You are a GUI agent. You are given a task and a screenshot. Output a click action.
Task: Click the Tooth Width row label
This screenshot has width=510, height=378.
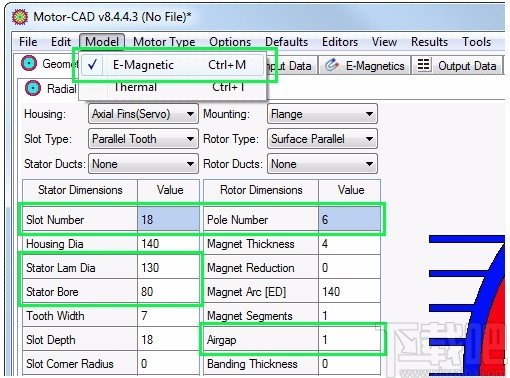(x=80, y=315)
